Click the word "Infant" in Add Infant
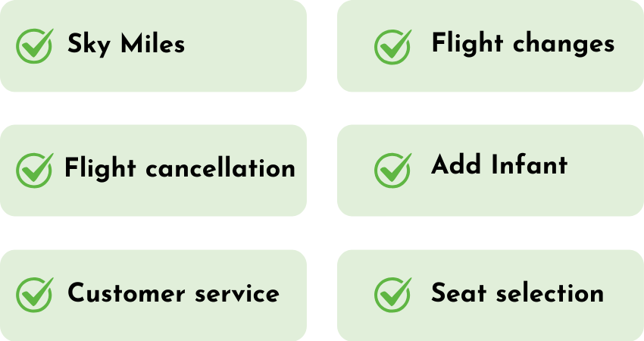Image resolution: width=644 pixels, height=341 pixels. (530, 164)
